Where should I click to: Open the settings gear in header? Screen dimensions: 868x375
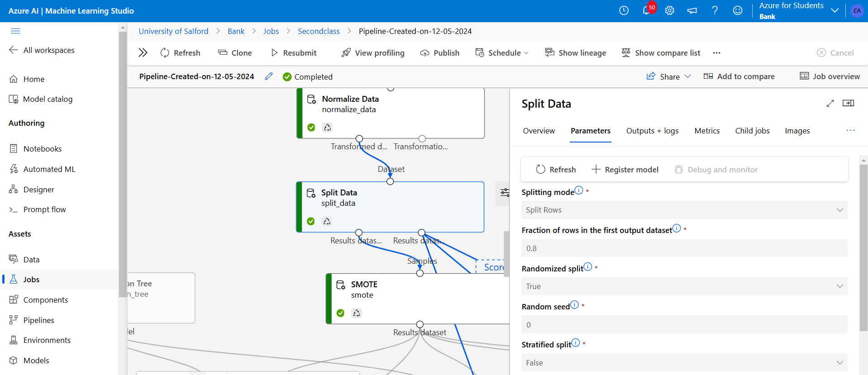click(669, 10)
